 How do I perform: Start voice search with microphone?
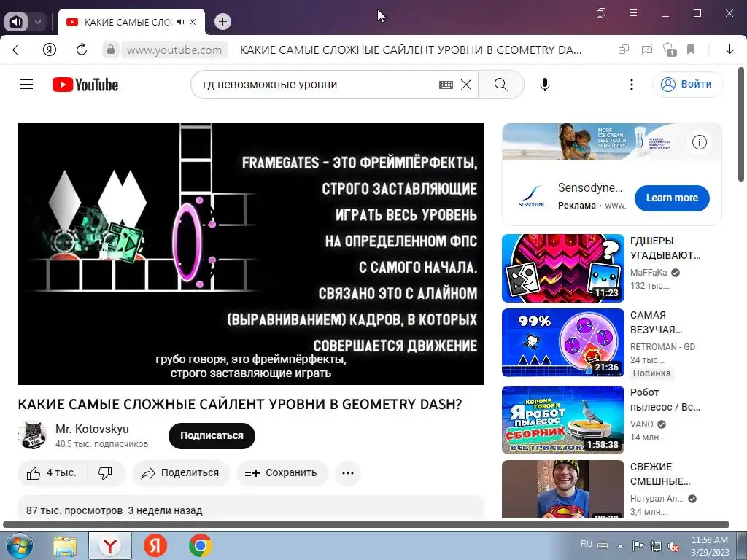point(545,85)
